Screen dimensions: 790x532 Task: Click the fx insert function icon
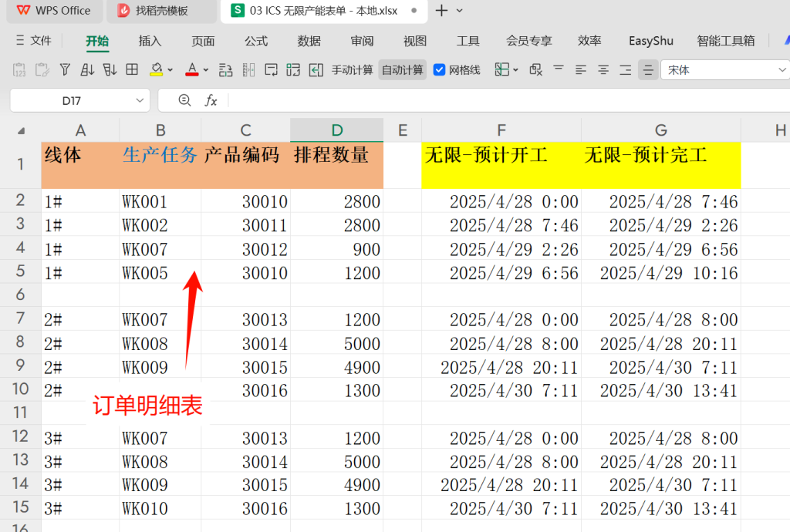click(x=211, y=101)
